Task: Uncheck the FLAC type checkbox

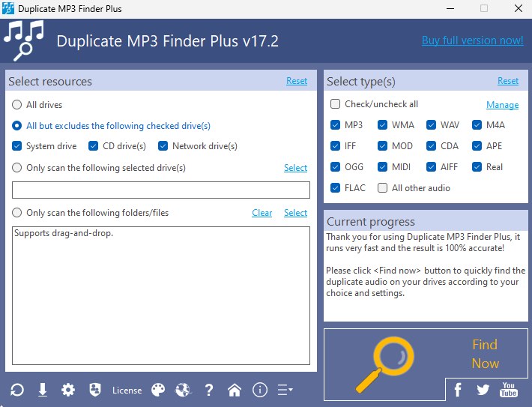Action: [335, 187]
